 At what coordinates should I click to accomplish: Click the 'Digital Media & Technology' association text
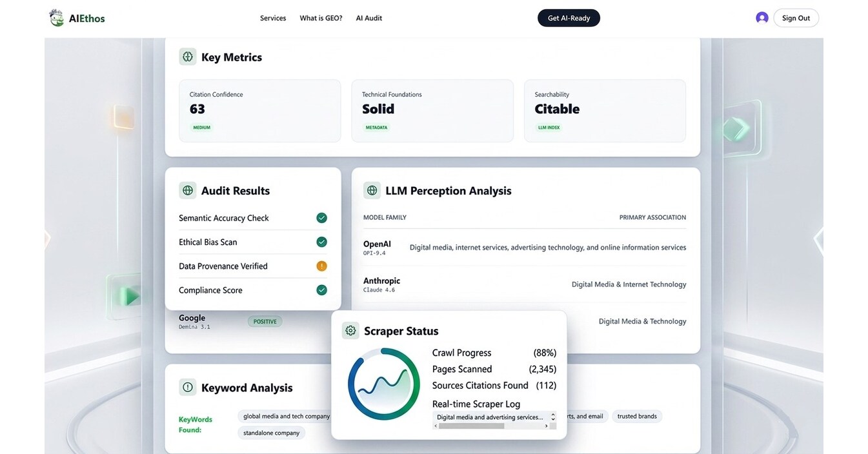click(643, 321)
